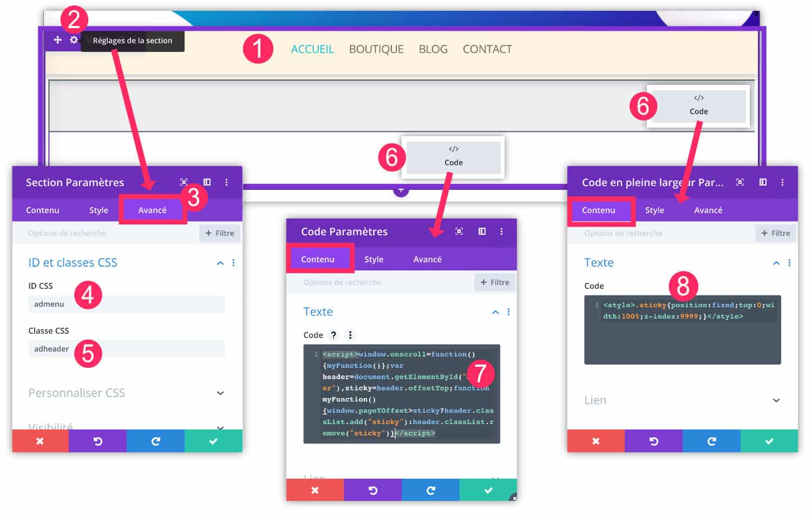
Task: Open section settings gear icon
Action: click(74, 40)
